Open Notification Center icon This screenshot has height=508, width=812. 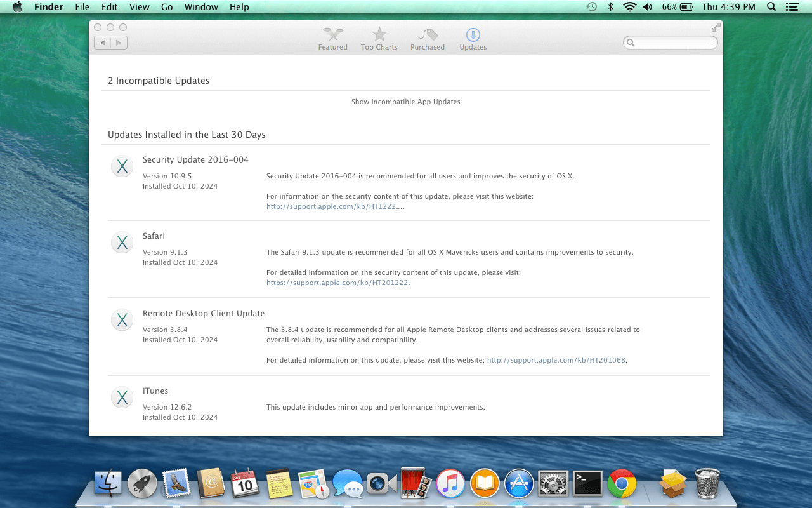(x=791, y=7)
